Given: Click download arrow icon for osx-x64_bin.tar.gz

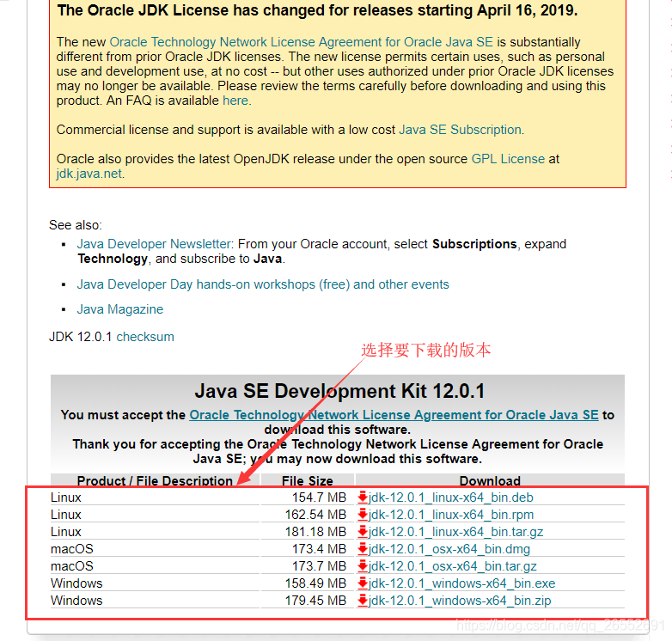Looking at the screenshot, I should pyautogui.click(x=363, y=565).
